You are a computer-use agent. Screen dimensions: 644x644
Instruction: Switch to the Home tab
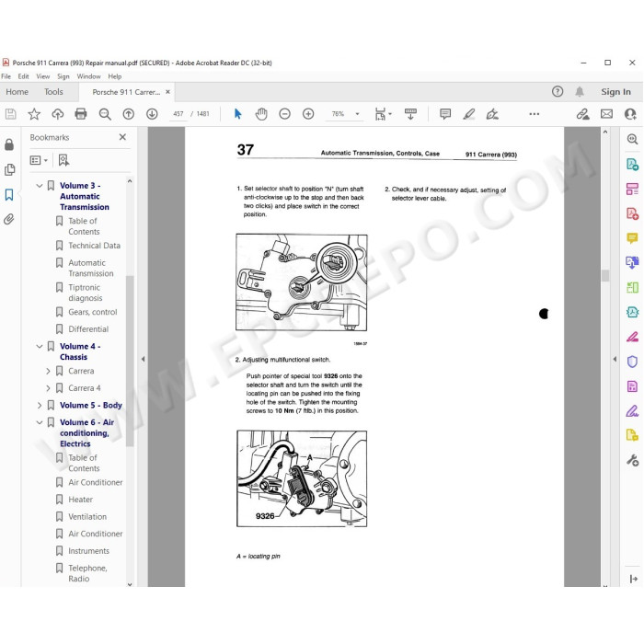pyautogui.click(x=17, y=92)
